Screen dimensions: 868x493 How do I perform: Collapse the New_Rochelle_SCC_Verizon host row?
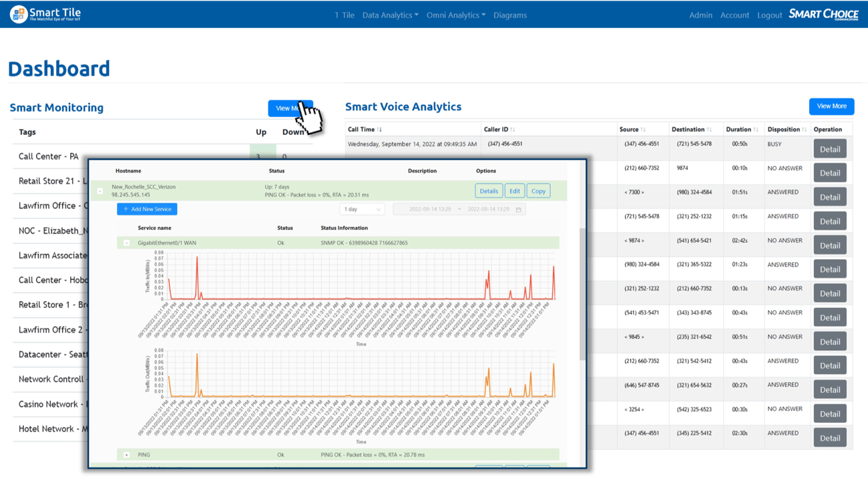(x=100, y=191)
